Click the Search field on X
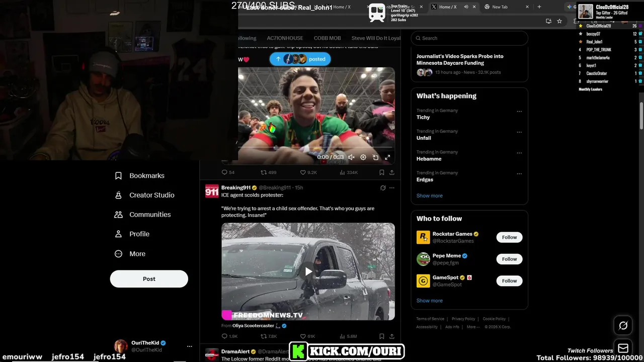Viewport: 644px width, 362px height. [x=469, y=38]
